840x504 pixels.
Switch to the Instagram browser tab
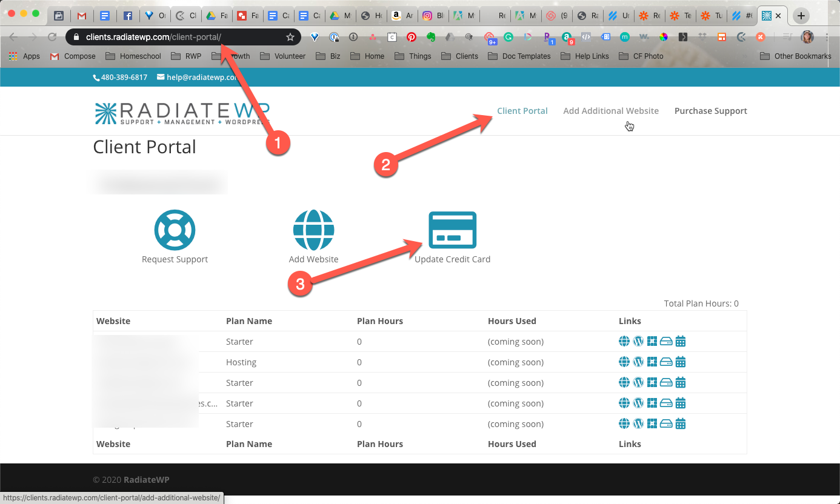tap(433, 16)
